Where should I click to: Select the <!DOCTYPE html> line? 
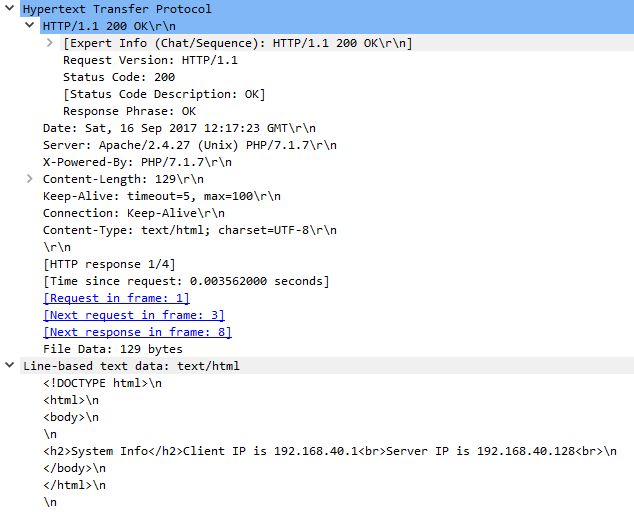pos(102,383)
